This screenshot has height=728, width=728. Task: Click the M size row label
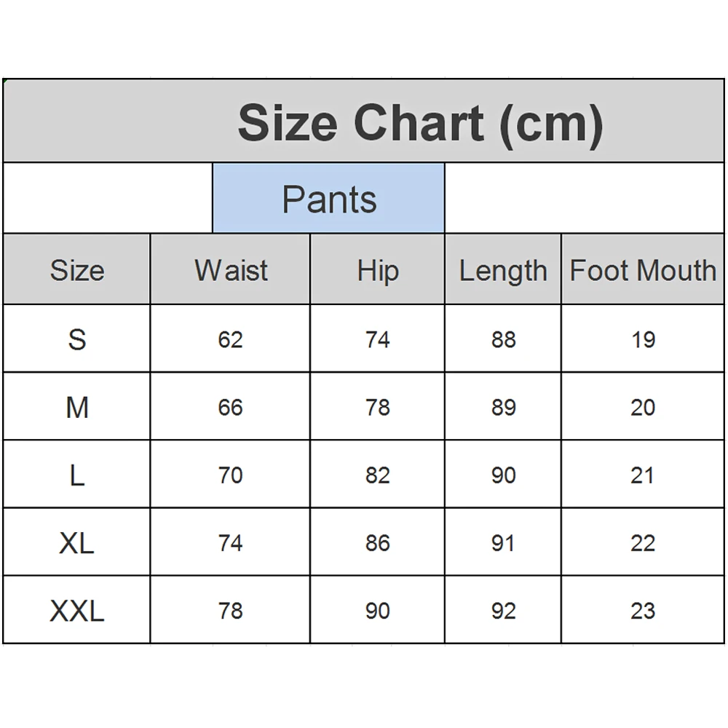[x=77, y=407]
